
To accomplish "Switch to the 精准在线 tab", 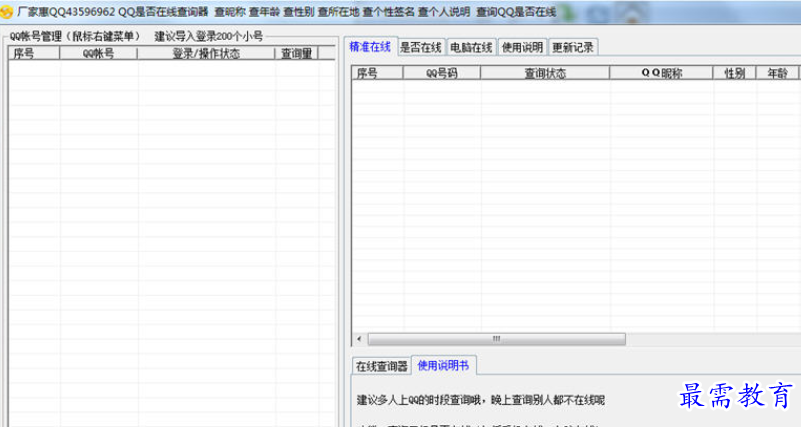I will (370, 47).
